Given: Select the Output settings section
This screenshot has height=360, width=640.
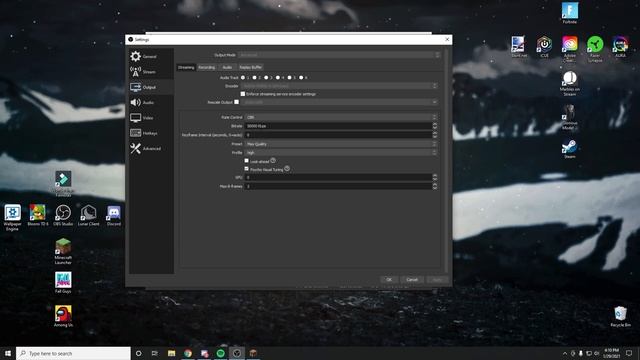Looking at the screenshot, I should pos(151,87).
